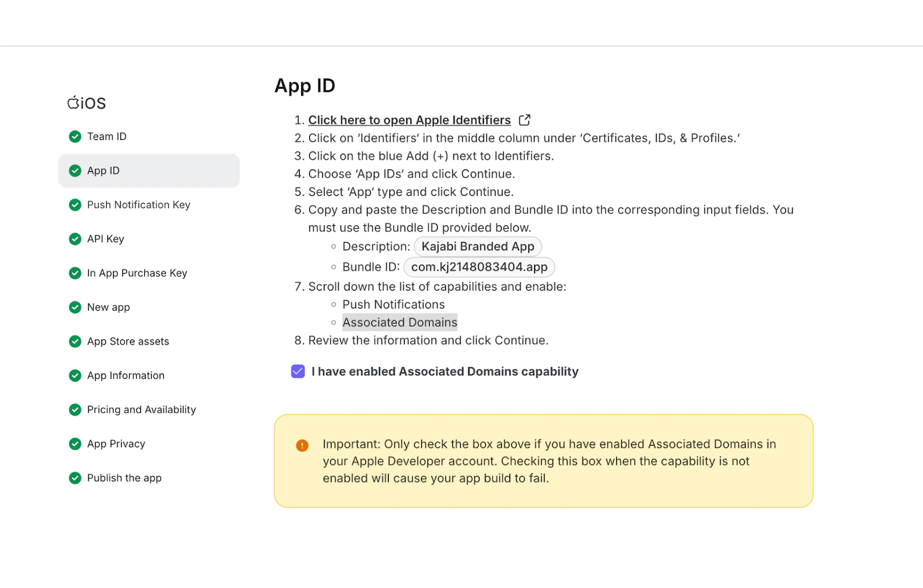The width and height of the screenshot is (923, 588).
Task: Click the Apple logo next to iOS heading
Action: [73, 102]
